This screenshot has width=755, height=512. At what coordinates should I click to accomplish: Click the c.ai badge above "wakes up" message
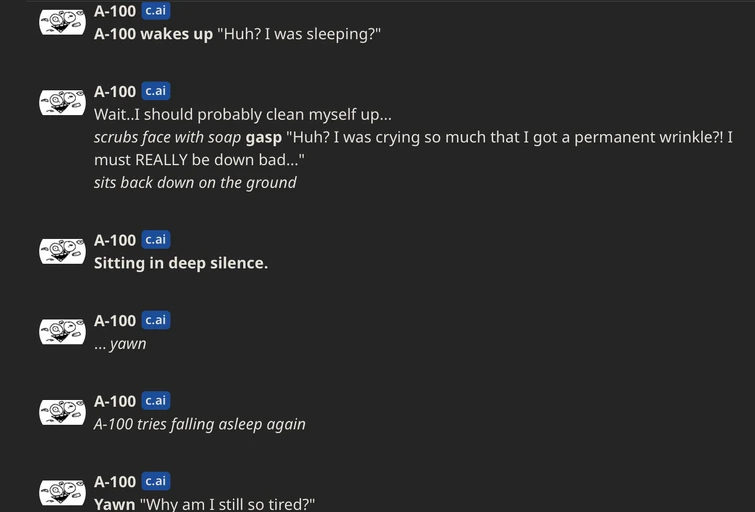156,11
